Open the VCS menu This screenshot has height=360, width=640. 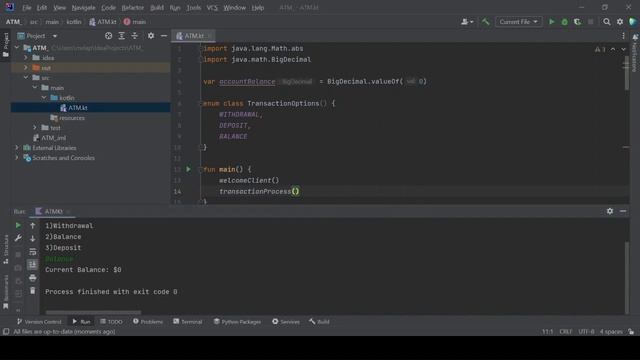(212, 8)
